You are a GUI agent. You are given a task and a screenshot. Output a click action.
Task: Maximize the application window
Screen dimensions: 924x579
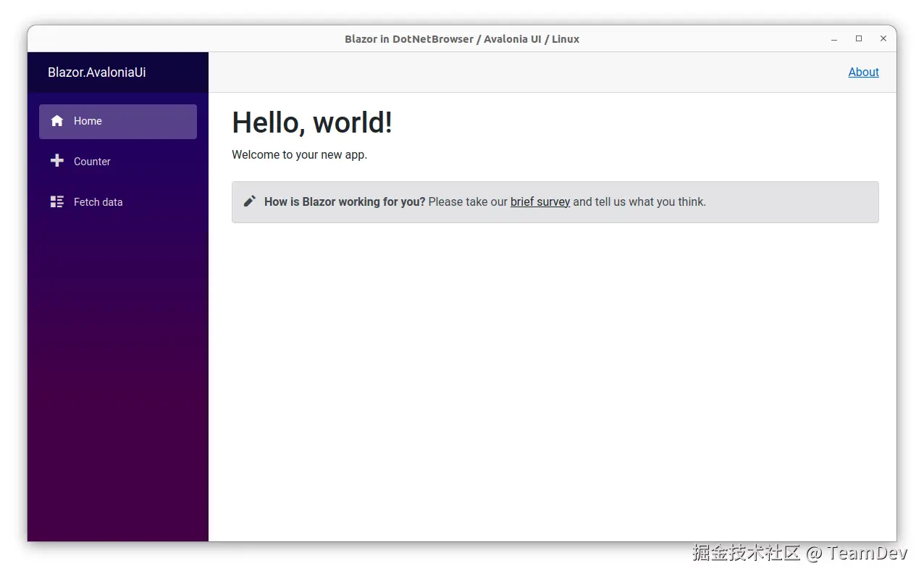(859, 38)
